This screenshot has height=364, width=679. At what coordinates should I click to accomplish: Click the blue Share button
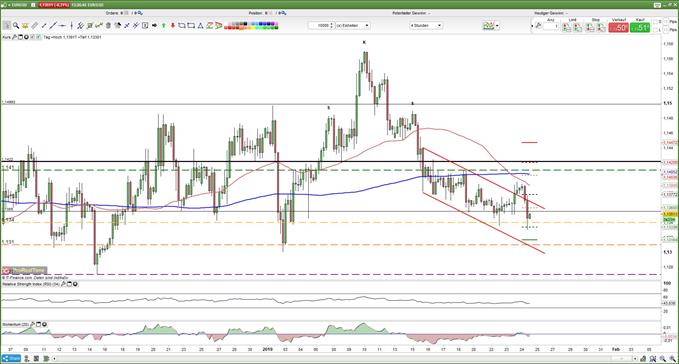(x=11, y=358)
